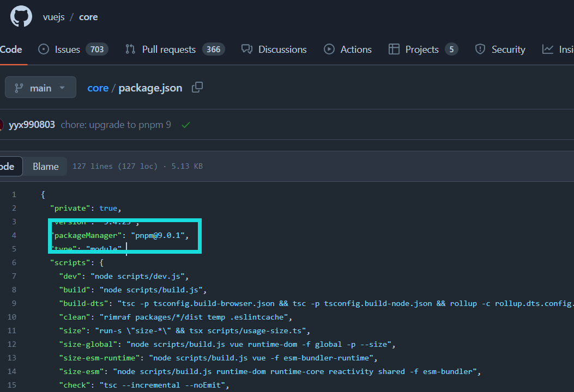Select line number 7
This screenshot has height=392, width=574.
[14, 276]
